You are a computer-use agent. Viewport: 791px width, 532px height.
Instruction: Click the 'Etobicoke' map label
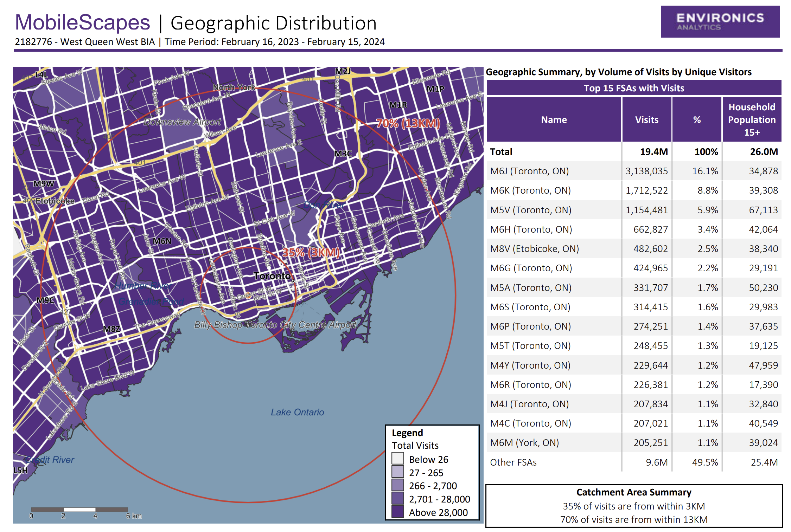(55, 201)
